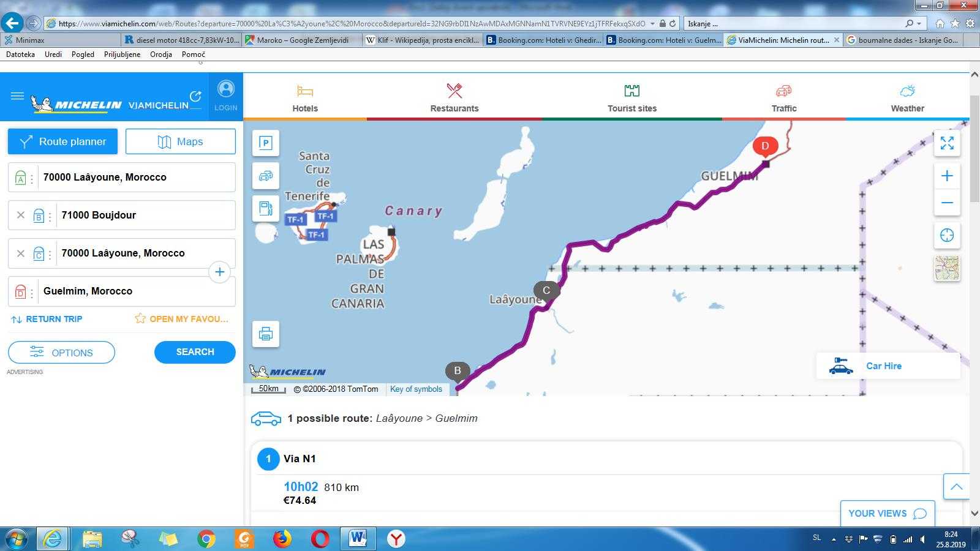Switch to Klif Wikipedija tab
Image resolution: width=980 pixels, height=551 pixels.
[x=423, y=40]
